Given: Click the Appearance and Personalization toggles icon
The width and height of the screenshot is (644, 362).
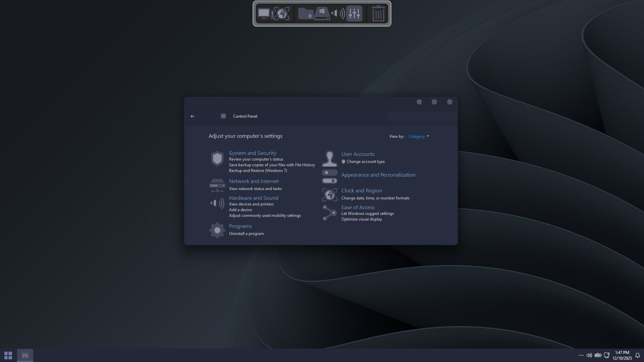Looking at the screenshot, I should (329, 177).
